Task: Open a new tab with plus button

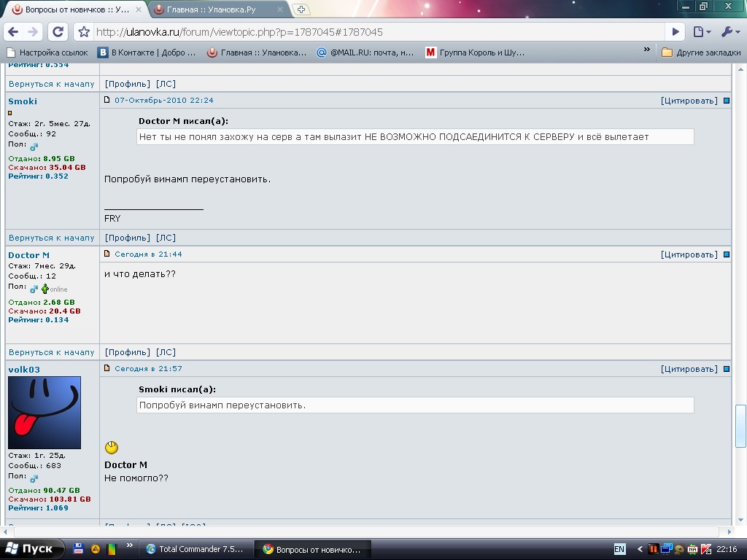Action: [301, 9]
